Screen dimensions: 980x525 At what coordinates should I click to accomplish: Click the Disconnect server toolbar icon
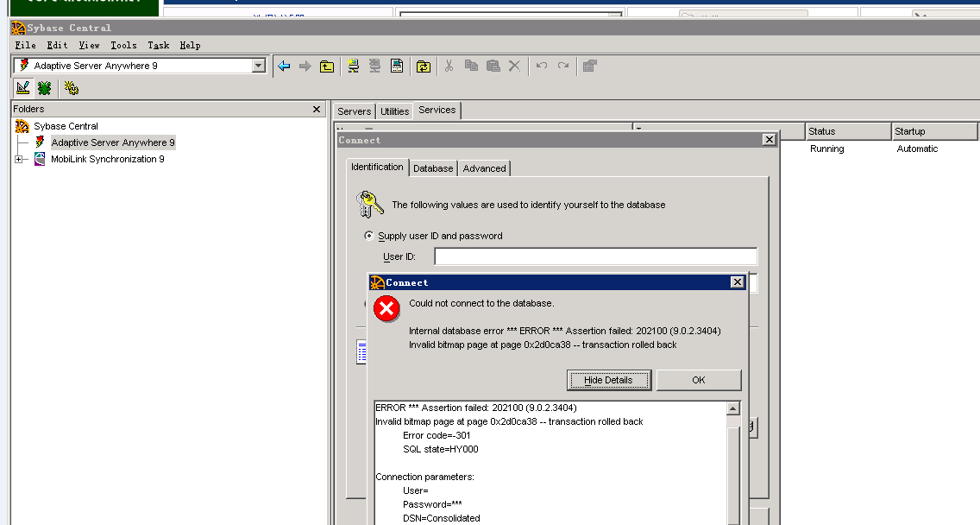tap(374, 66)
